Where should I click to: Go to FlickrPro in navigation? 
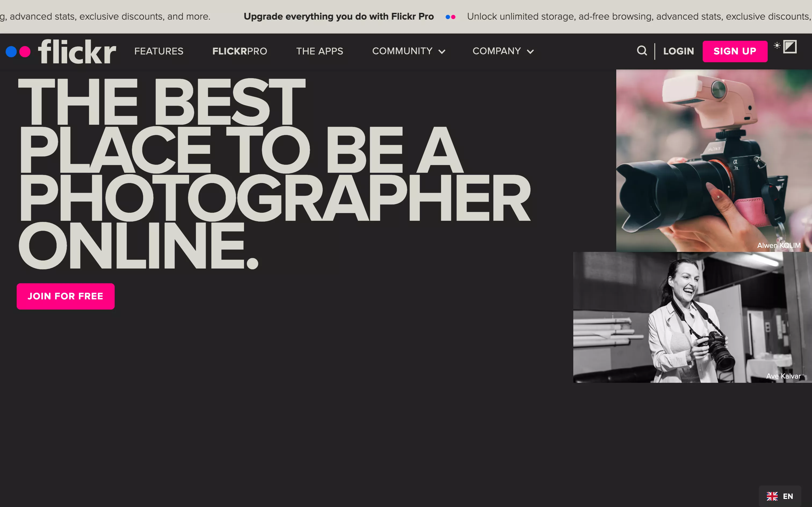(x=240, y=51)
